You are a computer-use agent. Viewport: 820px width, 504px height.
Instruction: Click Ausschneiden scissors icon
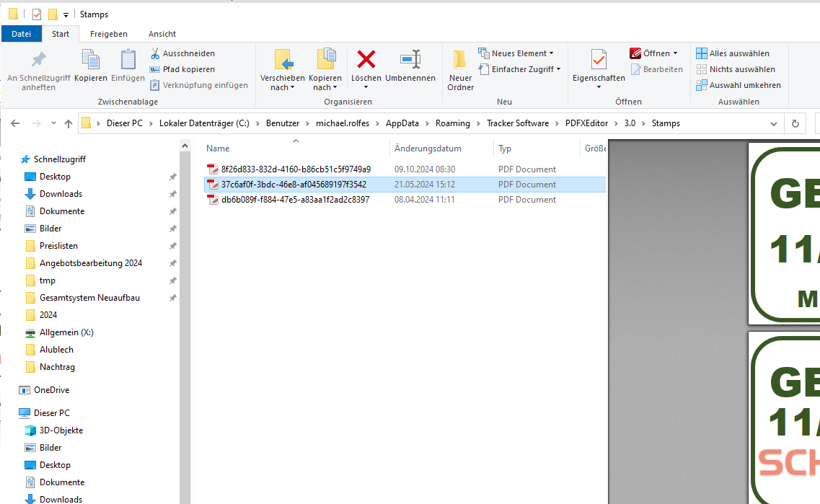point(155,53)
